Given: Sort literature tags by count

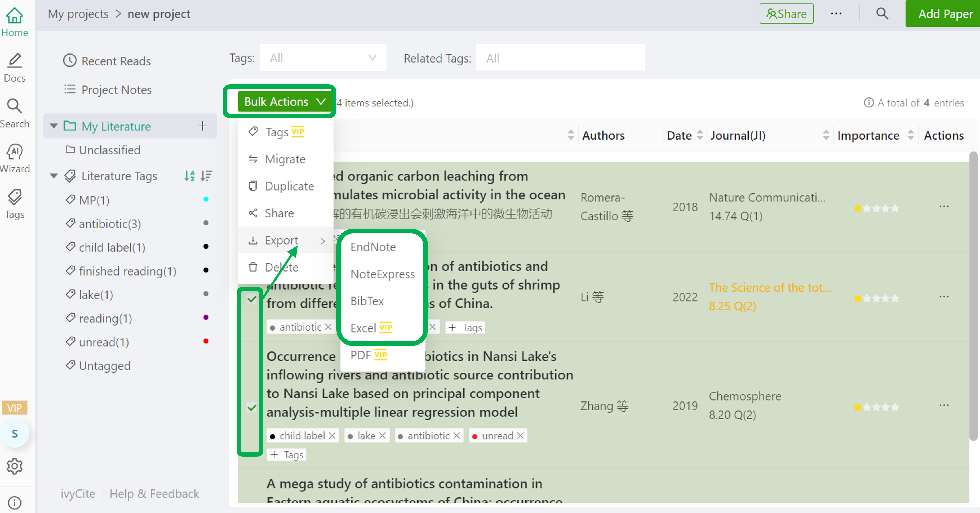Looking at the screenshot, I should pyautogui.click(x=206, y=176).
